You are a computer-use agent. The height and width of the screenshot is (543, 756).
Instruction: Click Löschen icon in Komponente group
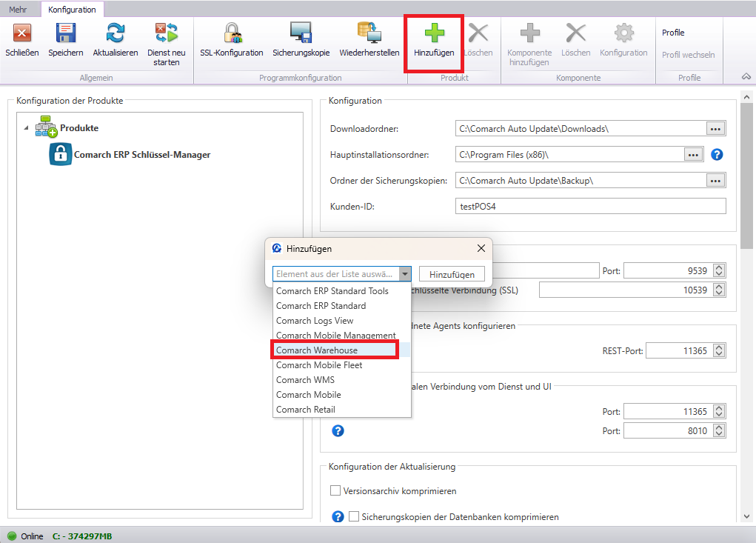[x=575, y=33]
